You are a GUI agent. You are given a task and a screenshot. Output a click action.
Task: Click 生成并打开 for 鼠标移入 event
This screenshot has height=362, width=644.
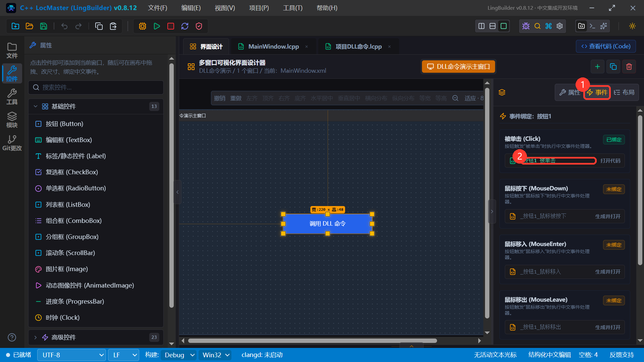[x=608, y=272]
